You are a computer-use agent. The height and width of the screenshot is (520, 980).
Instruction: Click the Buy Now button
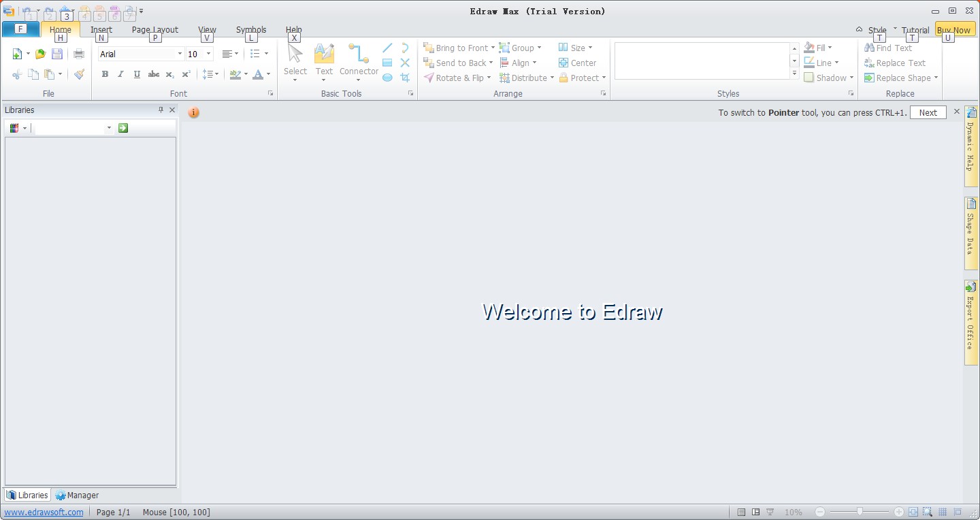[x=953, y=30]
